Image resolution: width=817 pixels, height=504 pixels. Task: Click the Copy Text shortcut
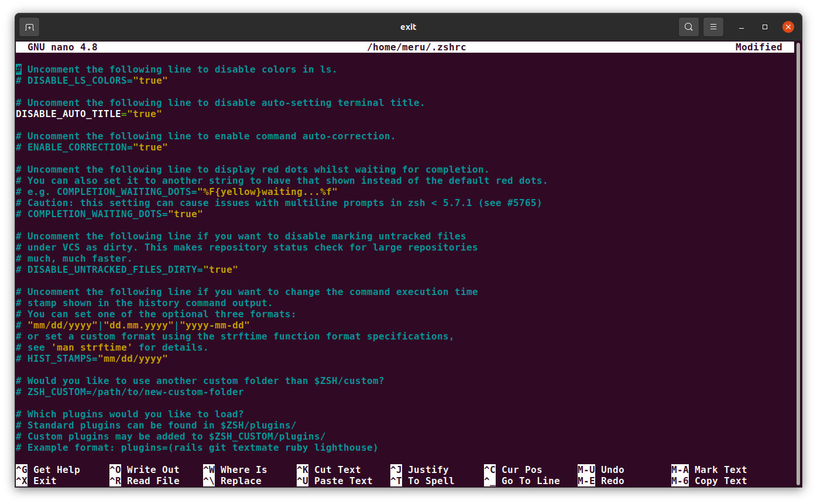click(720, 481)
